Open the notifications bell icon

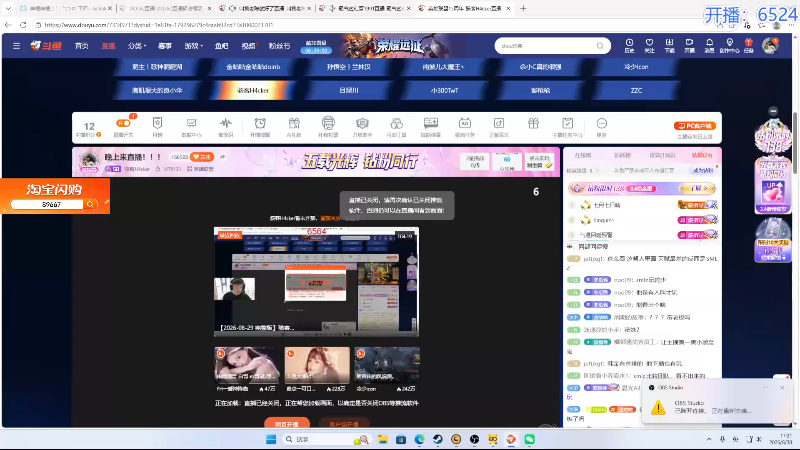(x=709, y=45)
